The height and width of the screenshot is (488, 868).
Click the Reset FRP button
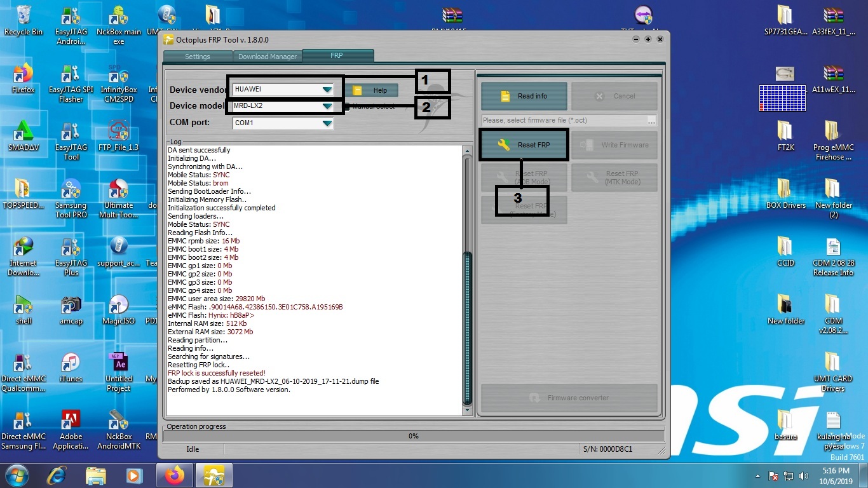tap(524, 145)
